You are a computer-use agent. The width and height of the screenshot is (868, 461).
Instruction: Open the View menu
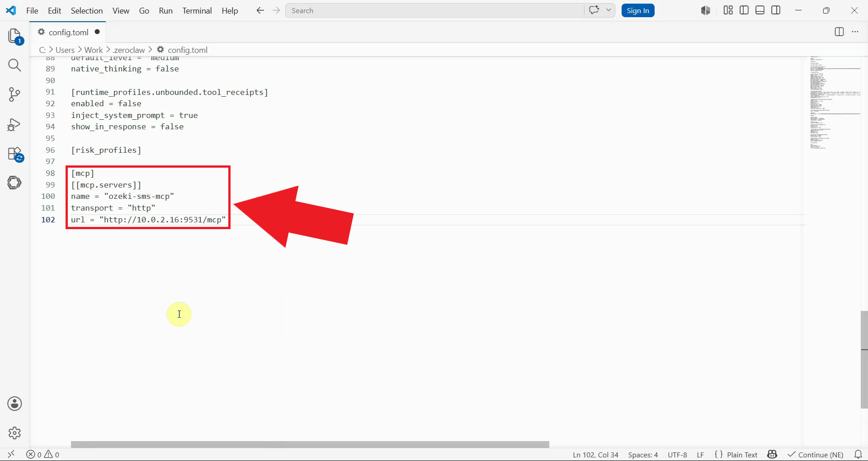[121, 10]
